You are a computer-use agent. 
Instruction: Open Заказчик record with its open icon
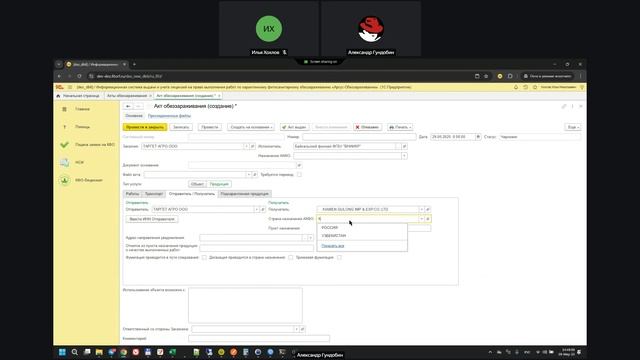pos(252,146)
